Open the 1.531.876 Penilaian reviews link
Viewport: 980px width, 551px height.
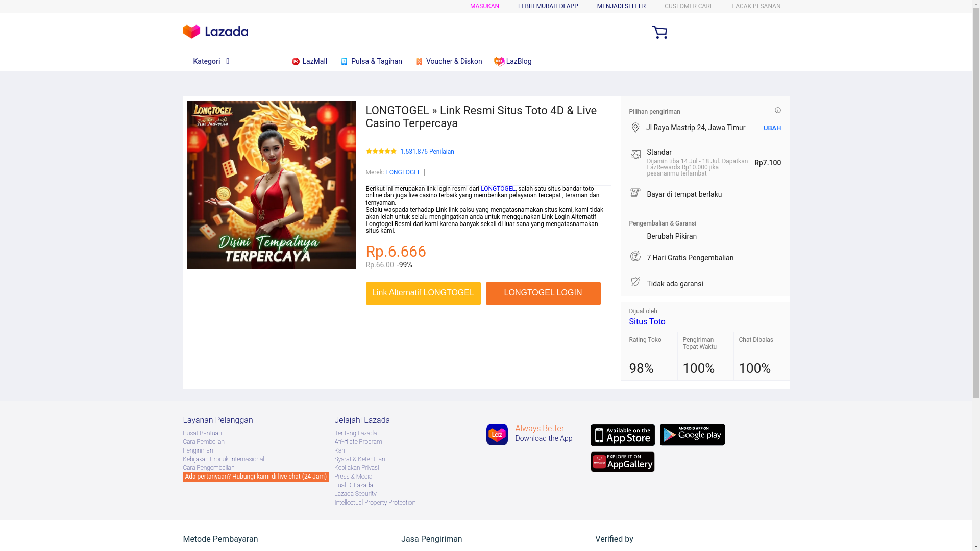[427, 152]
